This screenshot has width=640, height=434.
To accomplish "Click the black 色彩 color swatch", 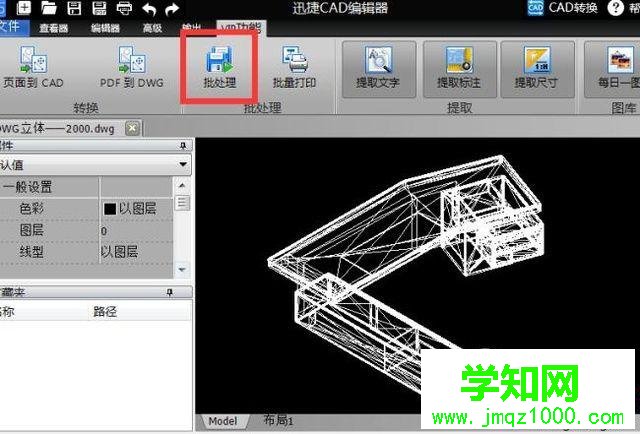I will pyautogui.click(x=110, y=209).
